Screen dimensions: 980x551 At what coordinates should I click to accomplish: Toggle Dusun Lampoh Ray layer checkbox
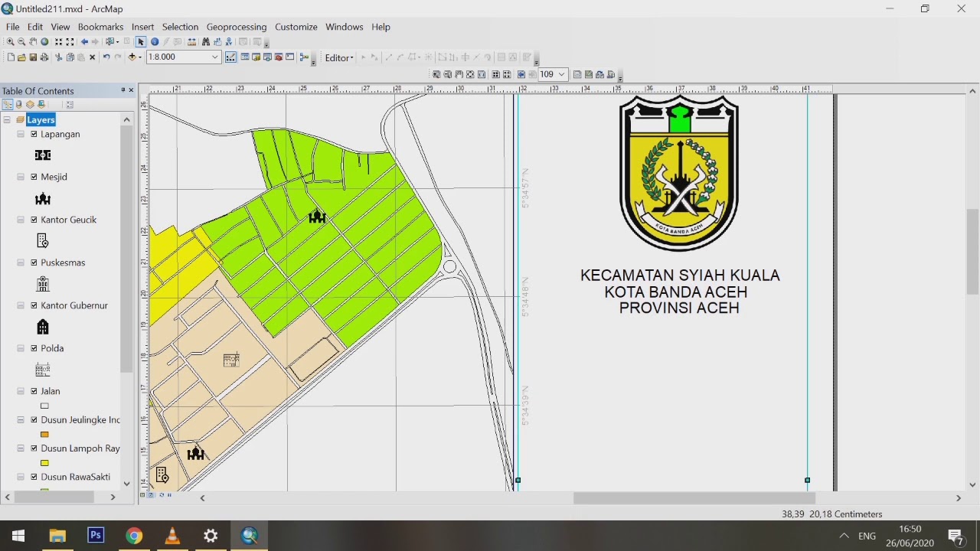tap(34, 448)
